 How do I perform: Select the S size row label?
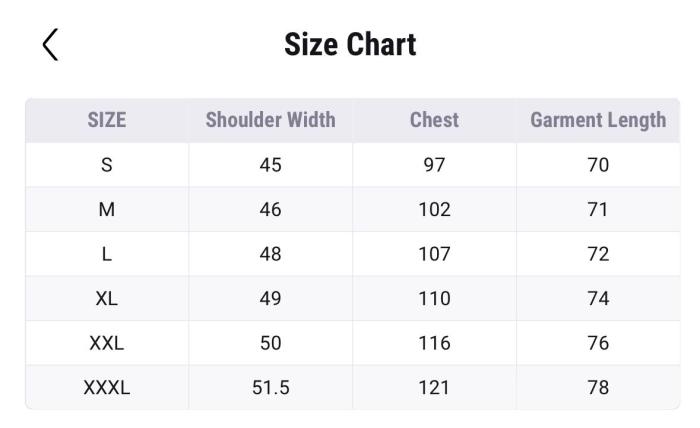[107, 165]
